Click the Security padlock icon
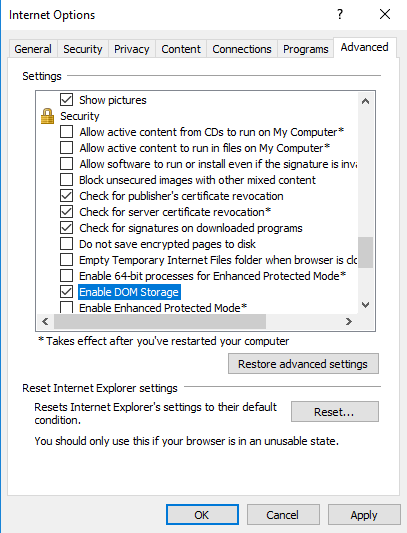407x533 pixels. click(x=47, y=116)
